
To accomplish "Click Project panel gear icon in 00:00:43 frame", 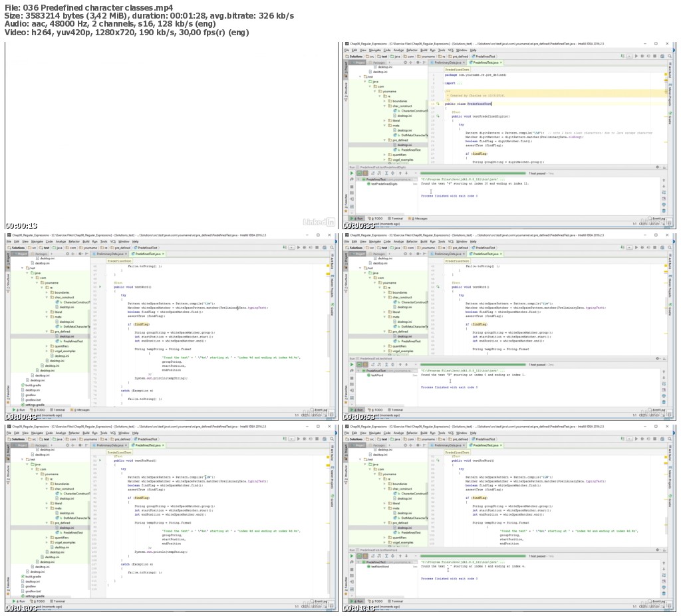I will click(x=80, y=254).
